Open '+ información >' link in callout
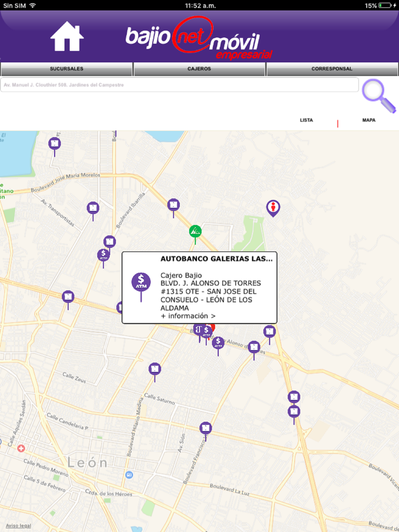Screen dimensions: 399x532 pos(188,316)
